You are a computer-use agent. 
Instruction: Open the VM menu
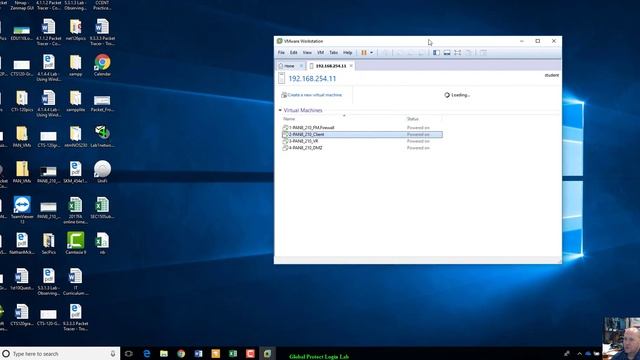pos(320,53)
